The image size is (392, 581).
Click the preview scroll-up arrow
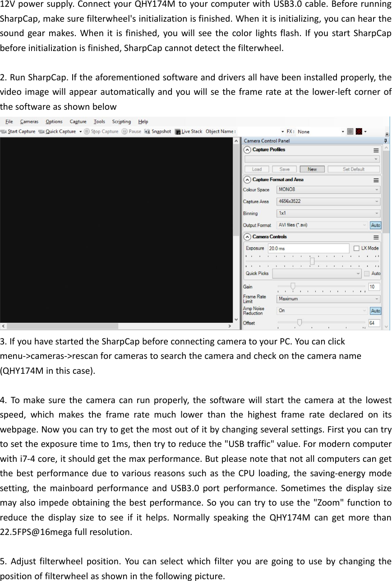tap(236, 141)
